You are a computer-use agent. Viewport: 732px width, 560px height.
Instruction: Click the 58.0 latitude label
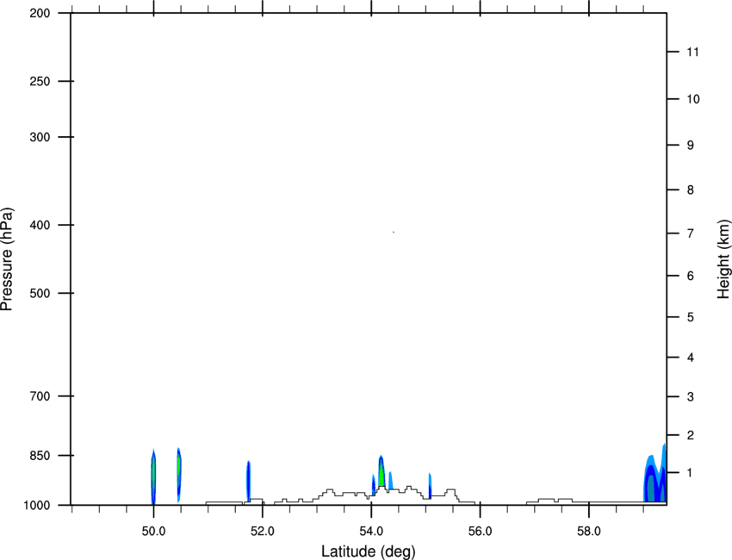(x=589, y=532)
